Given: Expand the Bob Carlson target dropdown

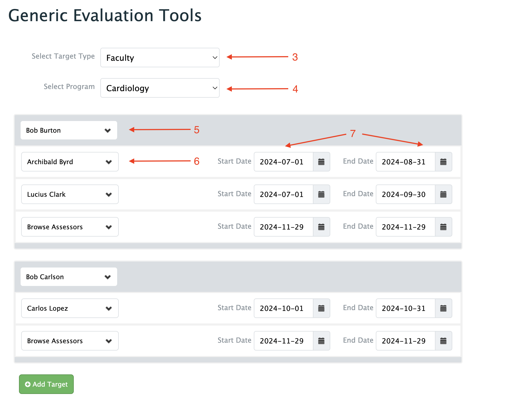Looking at the screenshot, I should (x=69, y=277).
